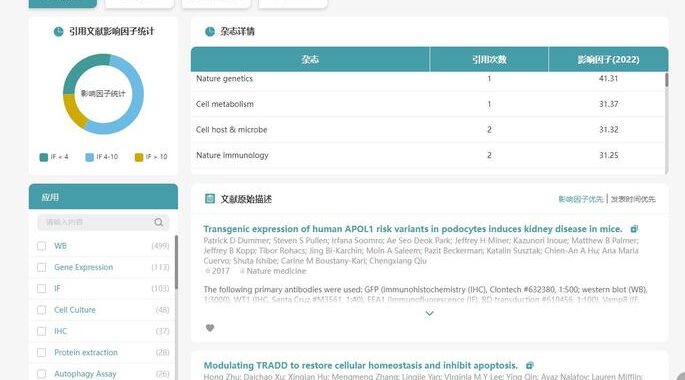
Task: Enable the IF application checkbox
Action: click(x=42, y=289)
